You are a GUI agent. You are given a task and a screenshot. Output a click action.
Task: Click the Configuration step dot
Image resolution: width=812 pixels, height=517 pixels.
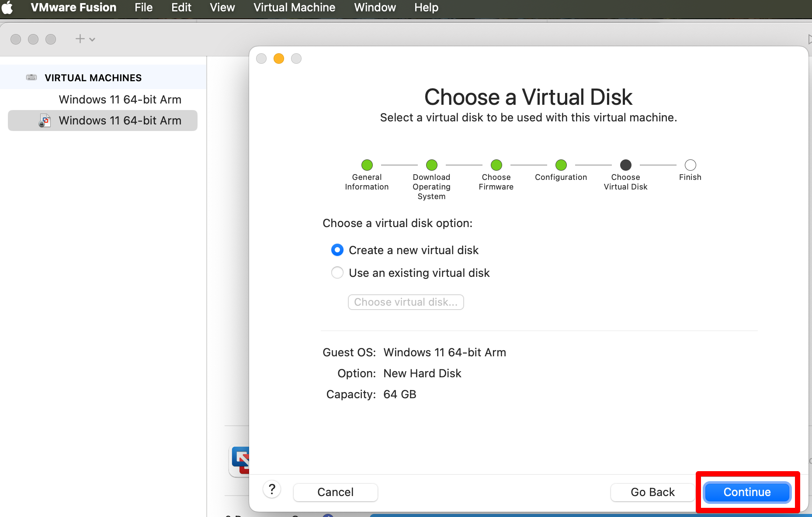[561, 165]
